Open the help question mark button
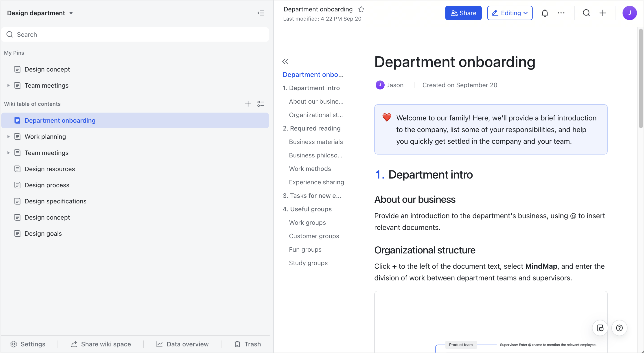644x353 pixels. pos(619,328)
